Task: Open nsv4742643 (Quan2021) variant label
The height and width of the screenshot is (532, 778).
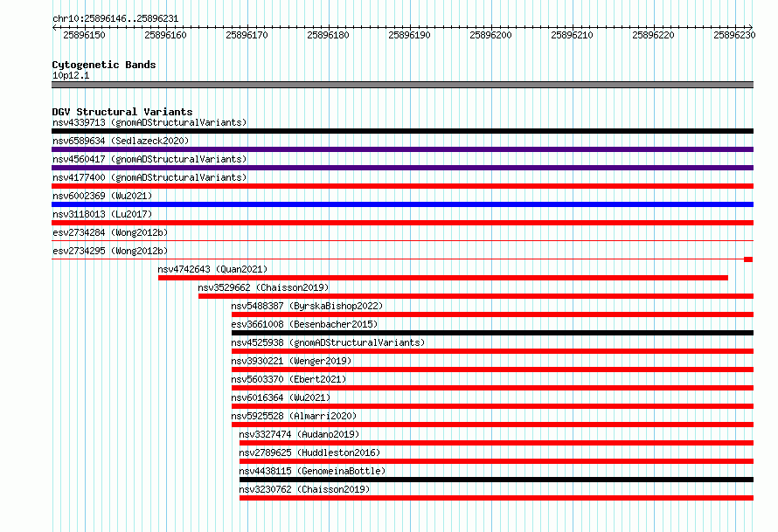Action: click(x=212, y=269)
